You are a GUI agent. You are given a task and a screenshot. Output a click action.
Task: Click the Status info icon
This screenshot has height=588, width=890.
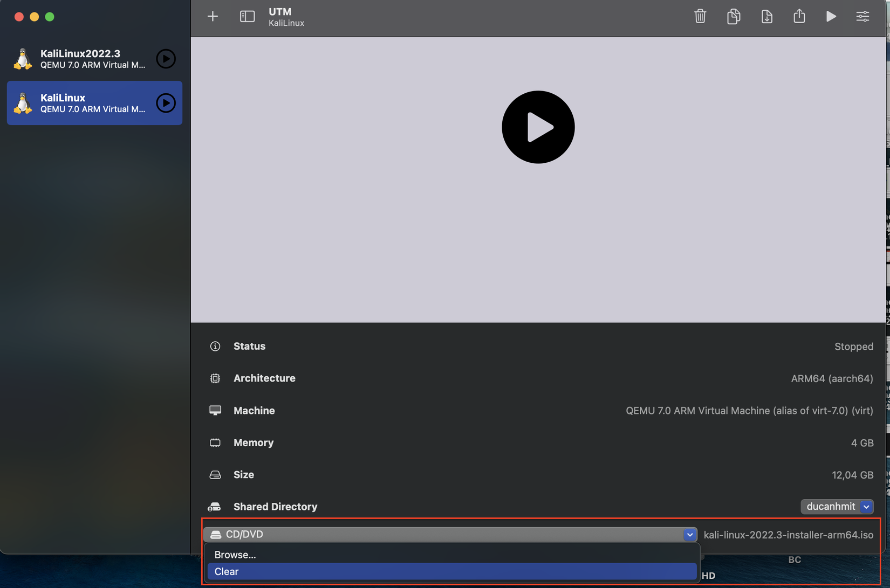[215, 346]
